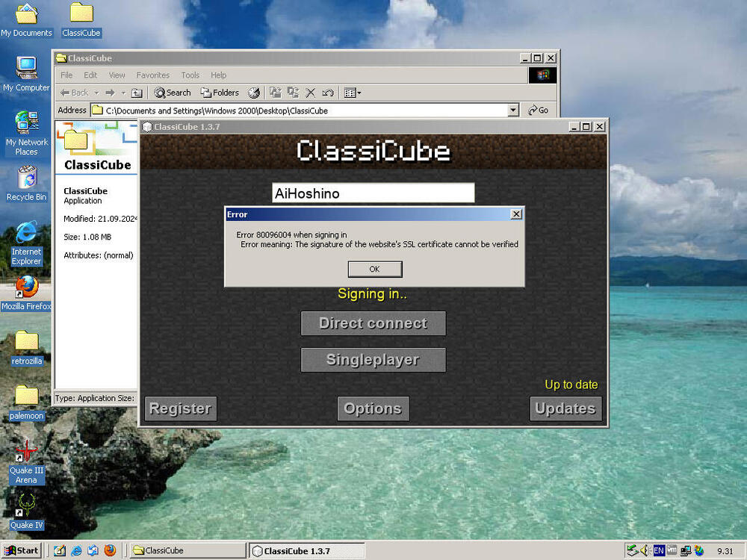
Task: Click the Up folder toolbar icon
Action: (x=137, y=93)
